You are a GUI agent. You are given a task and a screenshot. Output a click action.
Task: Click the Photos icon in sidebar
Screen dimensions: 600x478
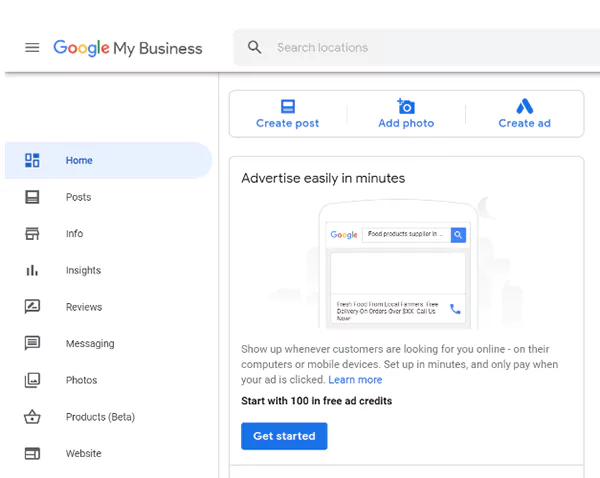coord(32,380)
